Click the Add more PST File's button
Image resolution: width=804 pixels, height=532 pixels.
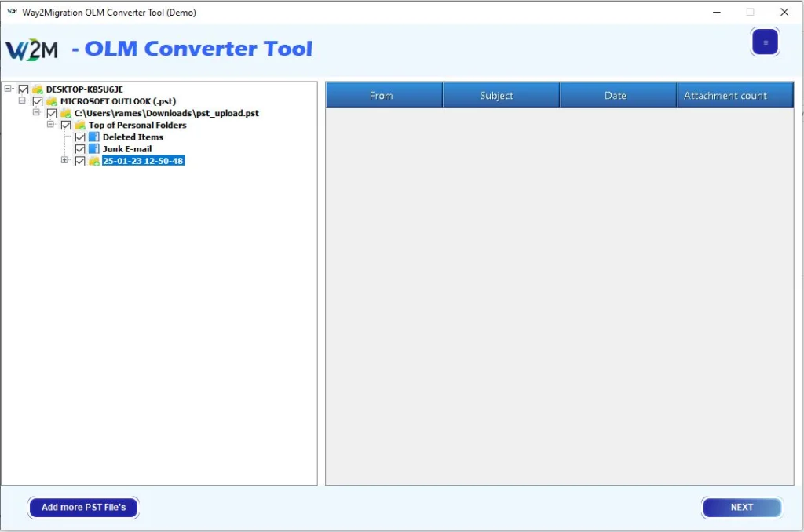coord(83,508)
